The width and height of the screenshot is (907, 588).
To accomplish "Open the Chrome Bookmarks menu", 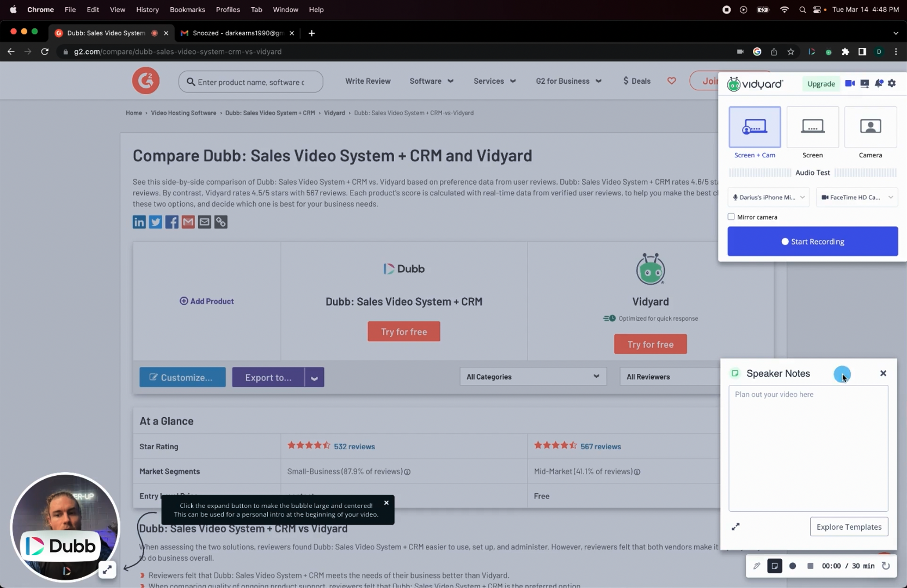I will (x=187, y=9).
